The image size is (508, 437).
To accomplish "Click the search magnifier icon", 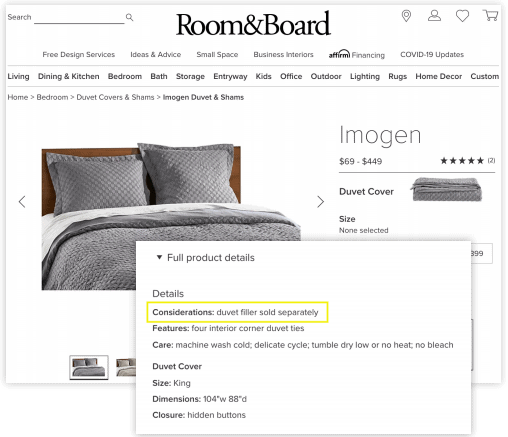I will (129, 17).
